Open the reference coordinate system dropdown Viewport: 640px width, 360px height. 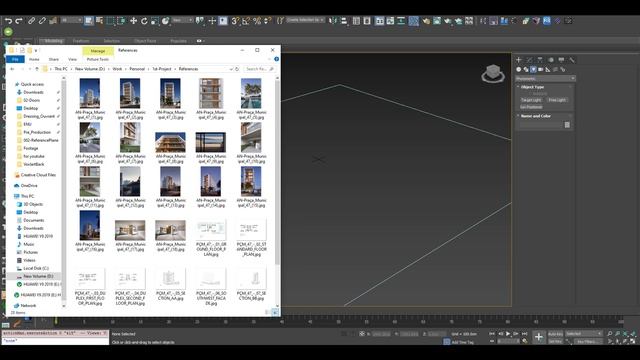pos(182,20)
